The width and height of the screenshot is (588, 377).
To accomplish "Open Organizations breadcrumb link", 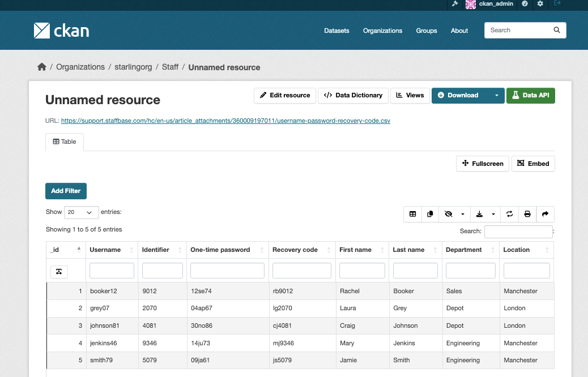I will tap(80, 67).
